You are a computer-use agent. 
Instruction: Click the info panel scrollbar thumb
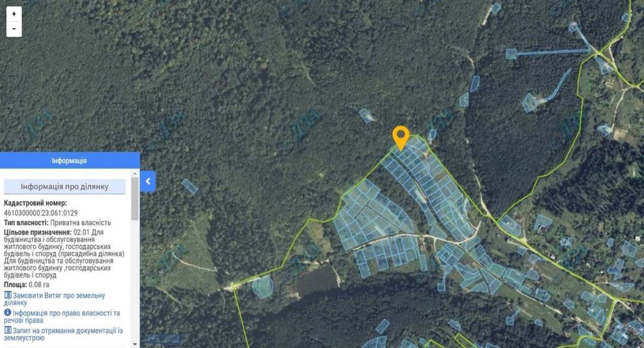click(135, 198)
